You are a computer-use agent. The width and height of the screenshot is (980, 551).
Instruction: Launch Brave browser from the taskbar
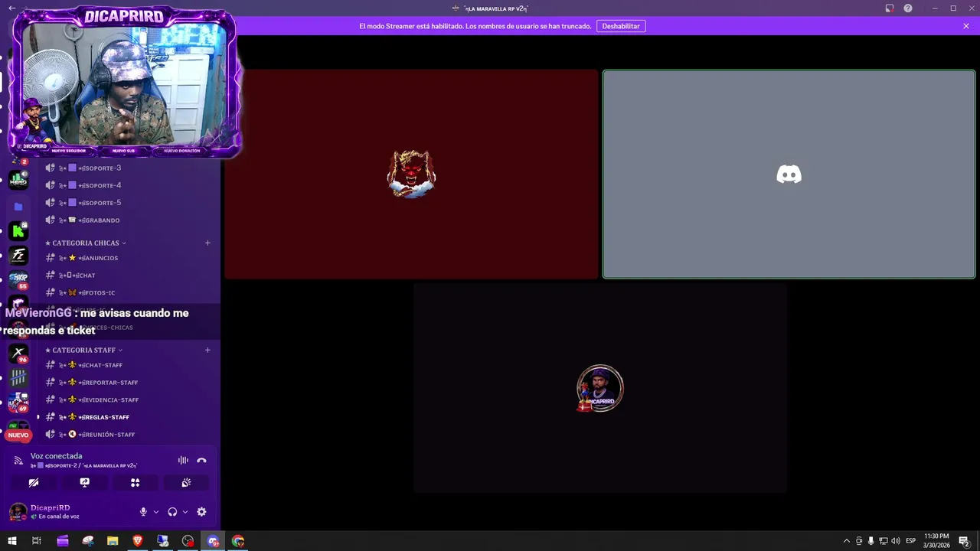[138, 541]
